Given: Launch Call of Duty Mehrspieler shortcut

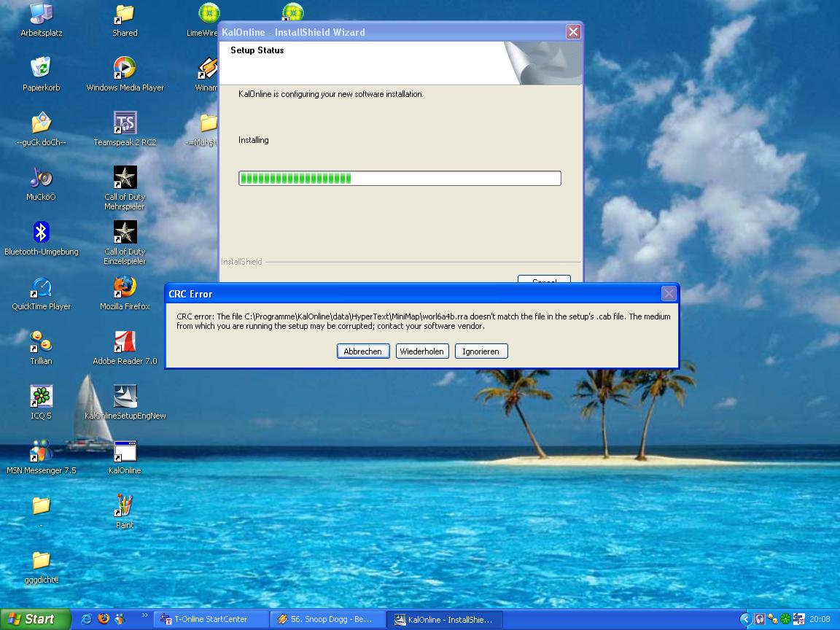Looking at the screenshot, I should [125, 187].
